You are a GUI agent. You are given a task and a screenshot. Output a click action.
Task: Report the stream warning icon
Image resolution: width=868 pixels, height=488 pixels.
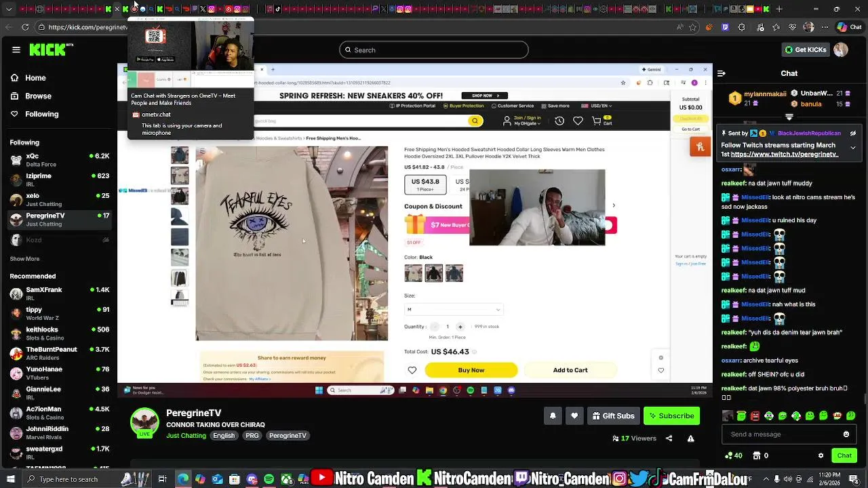pos(690,439)
